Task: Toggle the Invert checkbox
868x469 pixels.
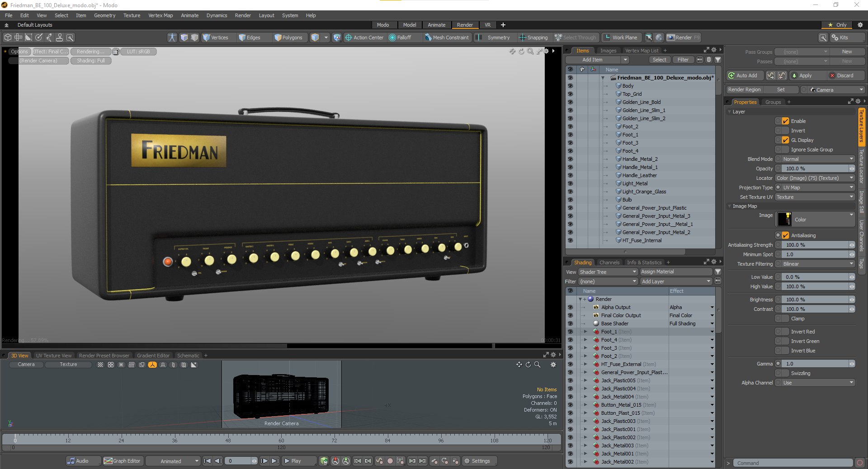Action: click(786, 131)
